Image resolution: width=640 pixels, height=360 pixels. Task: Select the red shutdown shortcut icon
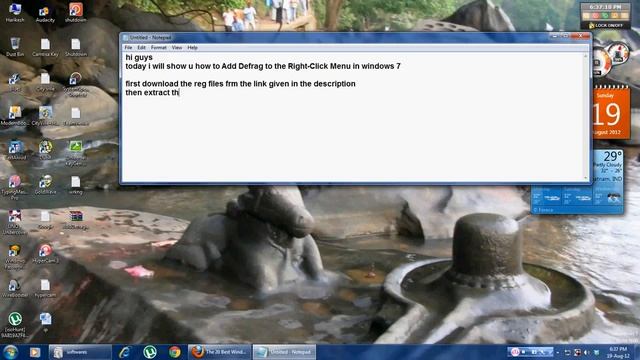click(76, 12)
